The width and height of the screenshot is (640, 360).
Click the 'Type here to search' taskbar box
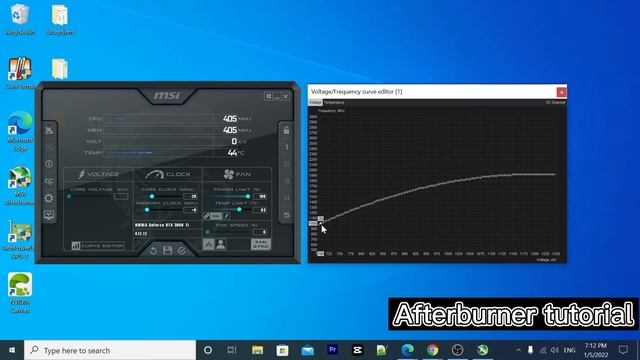pyautogui.click(x=110, y=350)
